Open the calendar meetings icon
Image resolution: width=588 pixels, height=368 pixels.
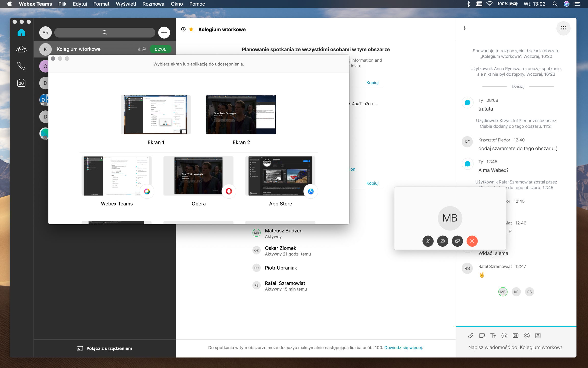coord(21,83)
